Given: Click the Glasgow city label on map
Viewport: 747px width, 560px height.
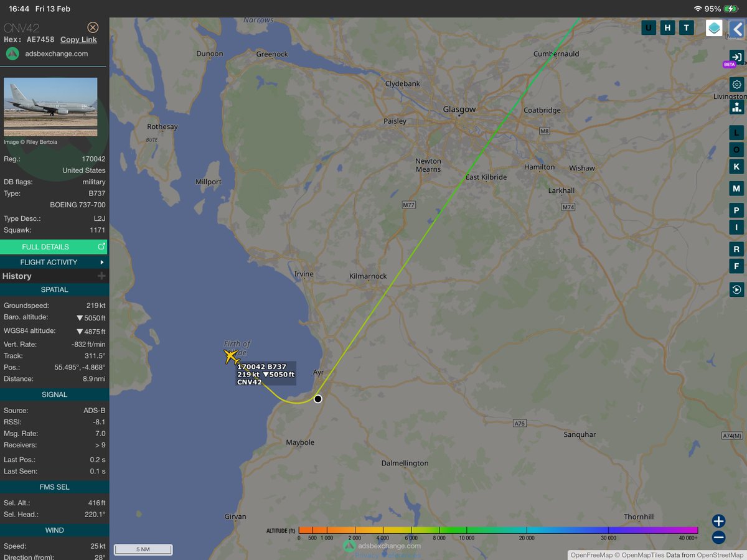Looking at the screenshot, I should coord(459,109).
